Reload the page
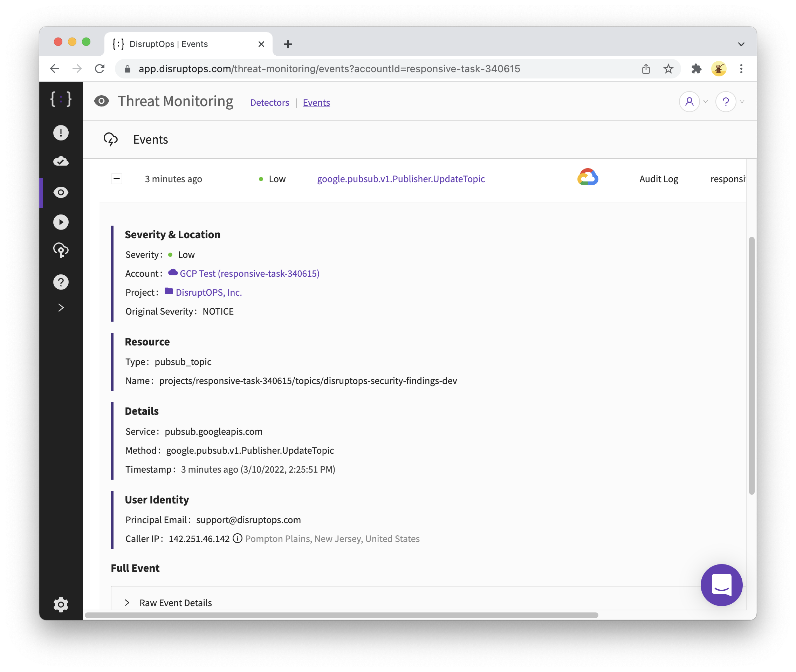 pyautogui.click(x=100, y=69)
